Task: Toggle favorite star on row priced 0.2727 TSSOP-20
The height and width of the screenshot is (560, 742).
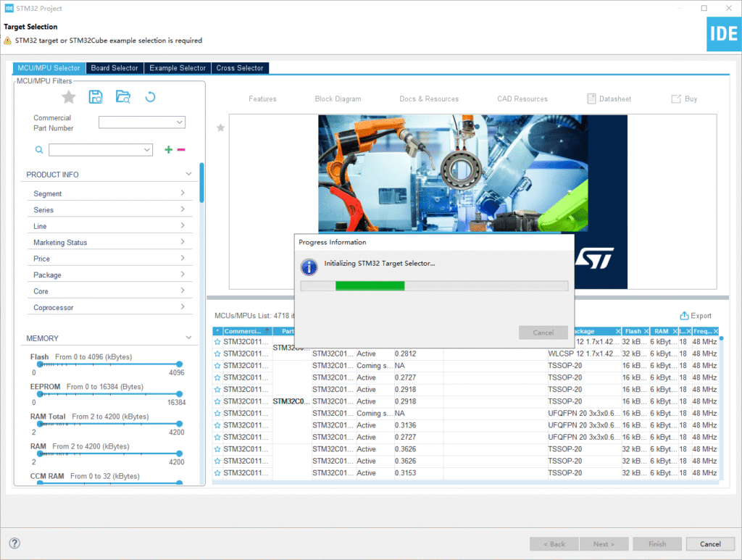Action: click(x=217, y=377)
